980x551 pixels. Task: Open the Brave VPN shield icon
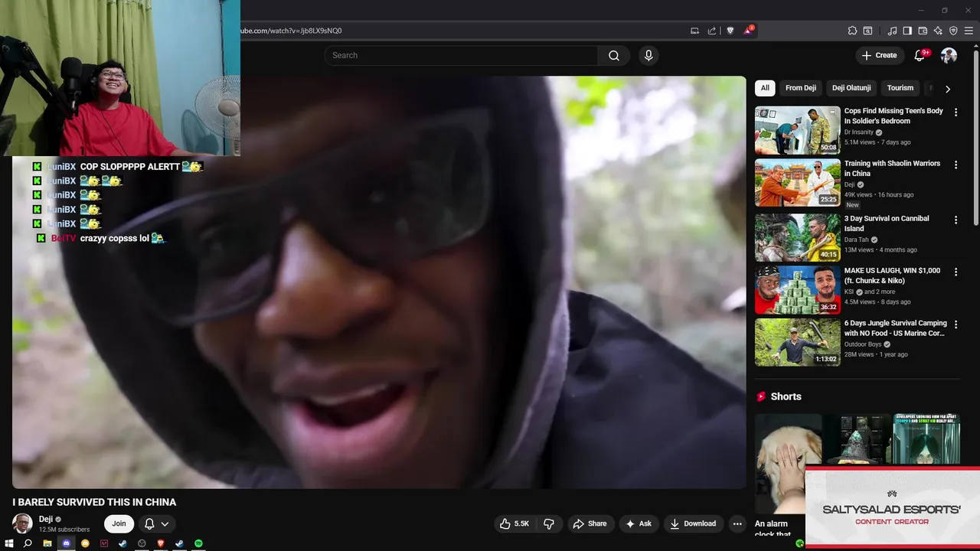(x=953, y=31)
